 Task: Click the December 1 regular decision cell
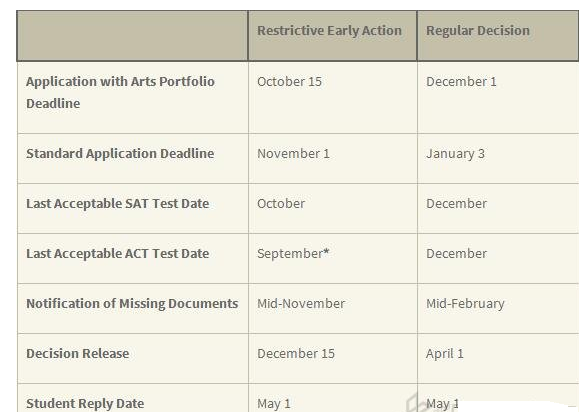tap(461, 82)
